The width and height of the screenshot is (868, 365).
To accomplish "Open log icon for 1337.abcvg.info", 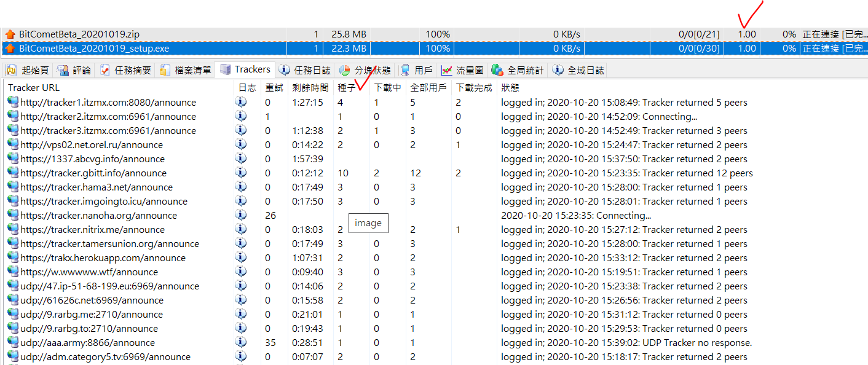I will click(241, 159).
